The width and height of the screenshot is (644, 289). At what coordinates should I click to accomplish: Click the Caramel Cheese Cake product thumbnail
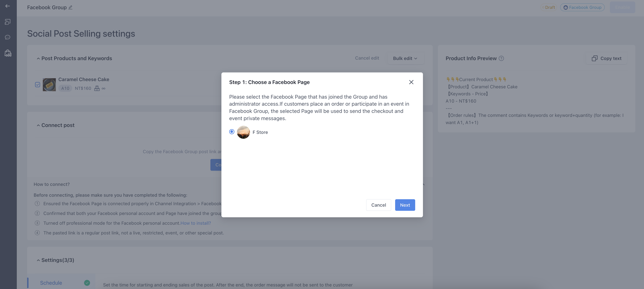point(49,85)
